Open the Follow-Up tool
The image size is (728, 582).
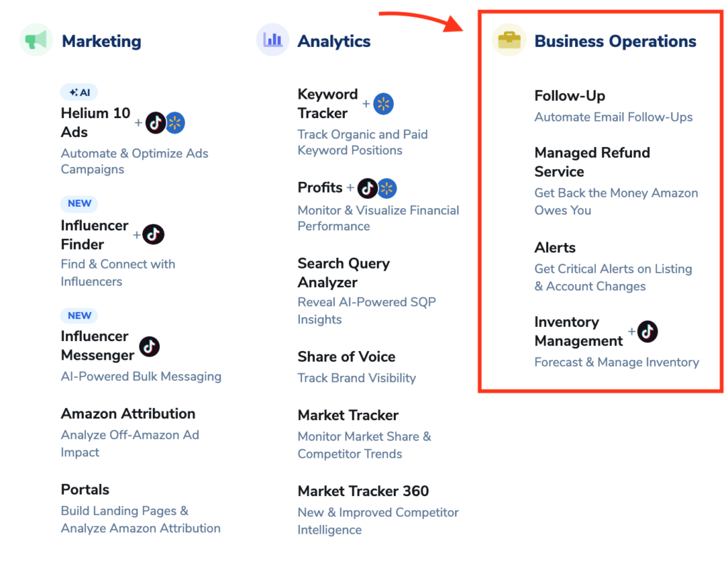click(569, 96)
